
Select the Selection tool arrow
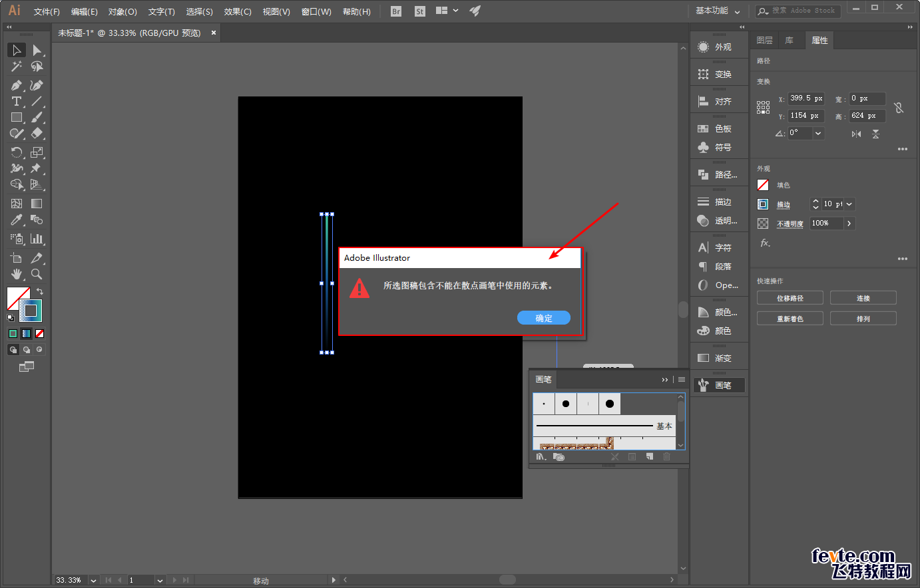tap(17, 51)
